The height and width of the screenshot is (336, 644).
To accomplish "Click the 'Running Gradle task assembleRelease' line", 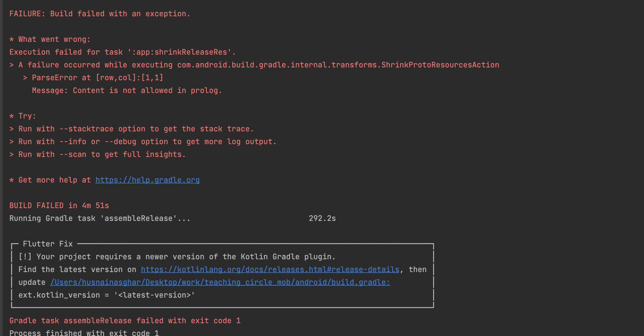I will [99, 219].
